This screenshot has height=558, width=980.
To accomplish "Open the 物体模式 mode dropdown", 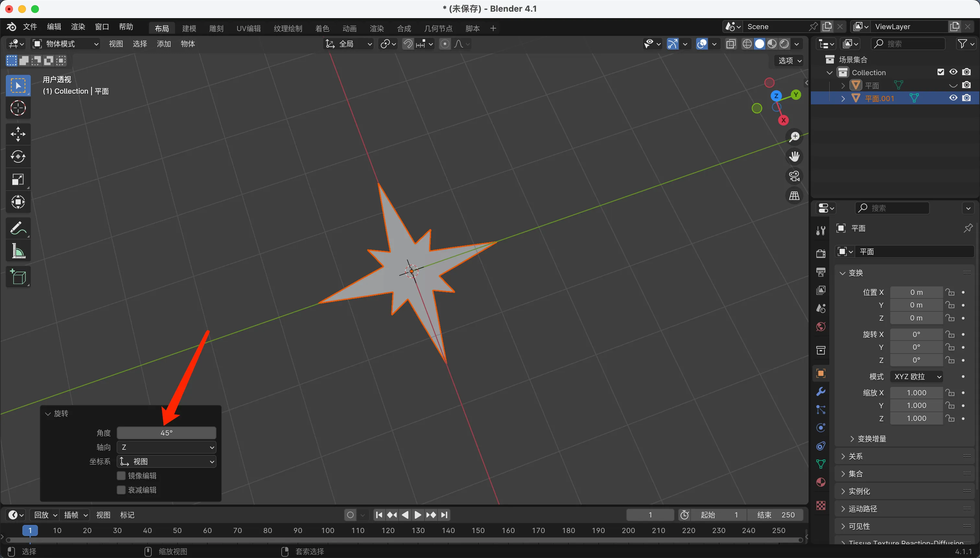I will tap(65, 44).
